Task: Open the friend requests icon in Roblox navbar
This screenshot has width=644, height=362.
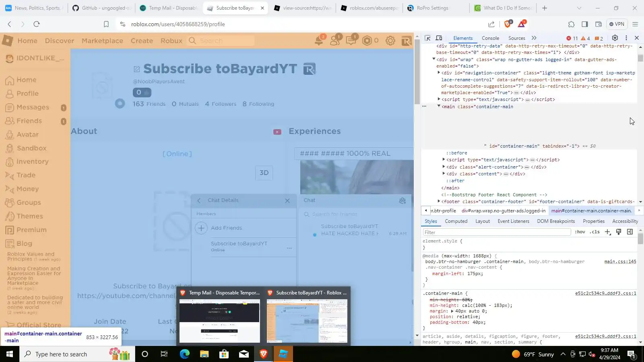Action: [x=335, y=41]
